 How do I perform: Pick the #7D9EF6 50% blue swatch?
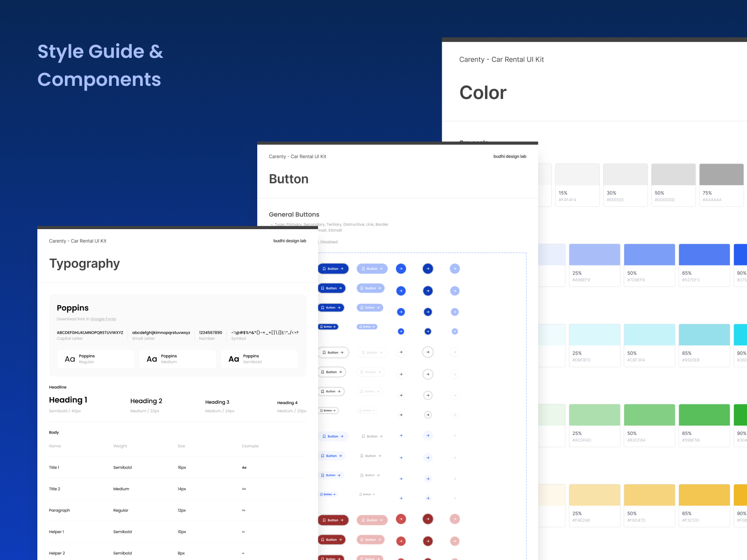pos(649,265)
